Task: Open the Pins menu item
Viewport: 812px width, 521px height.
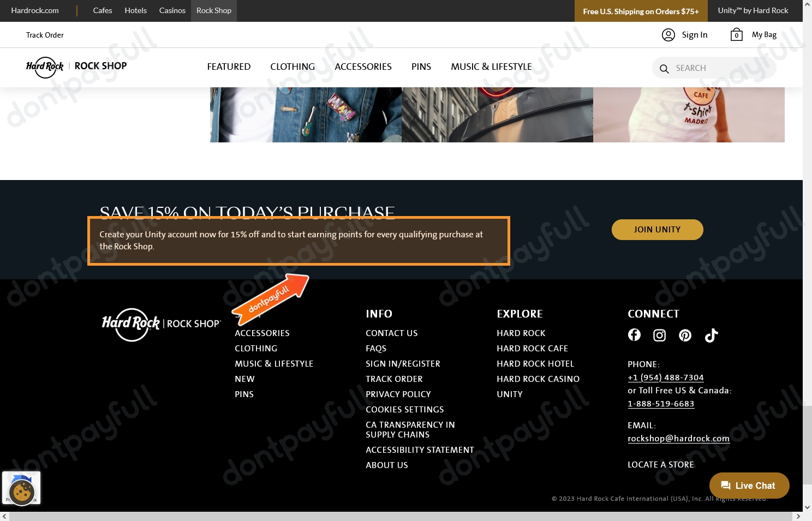Action: tap(421, 67)
